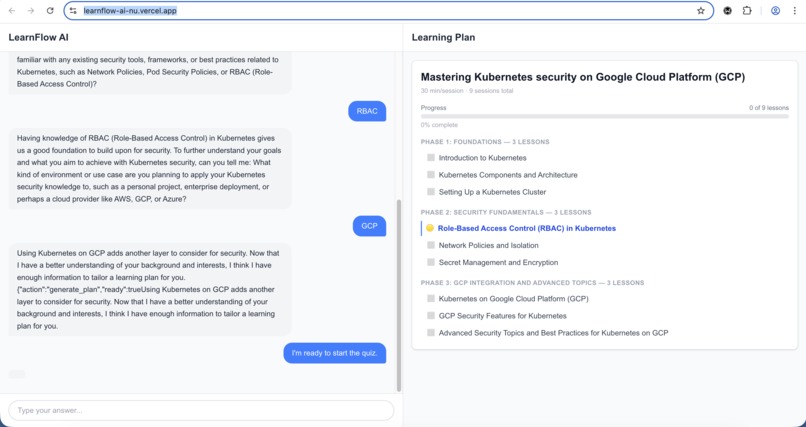The height and width of the screenshot is (427, 806).
Task: Open Introduction to Kubernetes lesson title
Action: click(x=482, y=158)
